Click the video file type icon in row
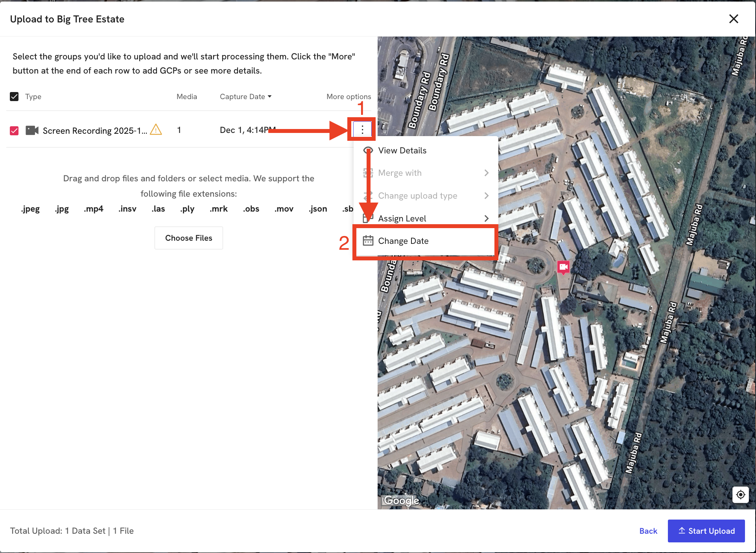The height and width of the screenshot is (553, 756). tap(32, 130)
